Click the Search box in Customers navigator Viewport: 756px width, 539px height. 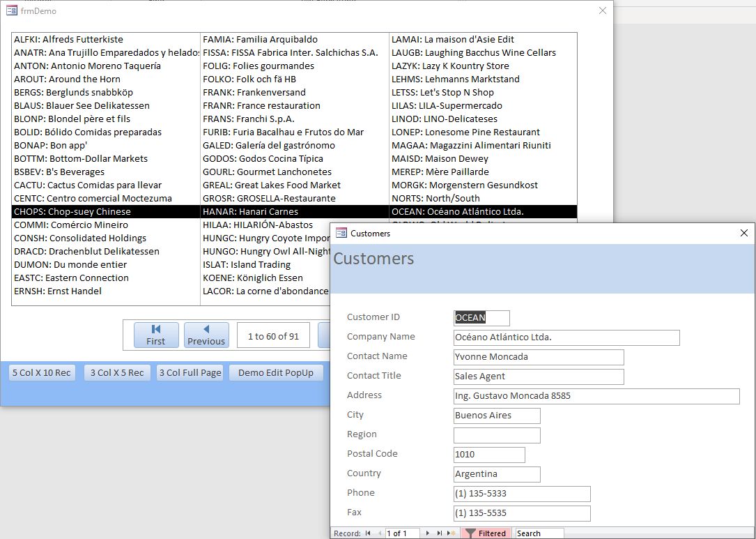[539, 533]
